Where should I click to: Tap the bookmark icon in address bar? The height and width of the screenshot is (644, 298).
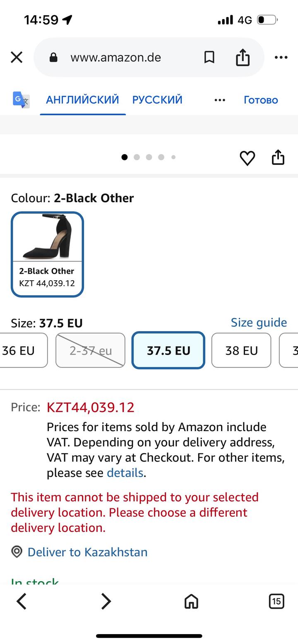209,57
